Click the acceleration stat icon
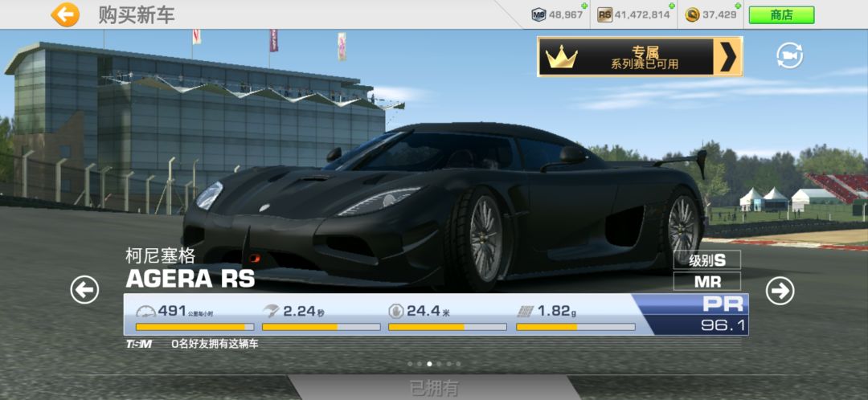Viewport: 868px width, 400px height. (x=271, y=312)
